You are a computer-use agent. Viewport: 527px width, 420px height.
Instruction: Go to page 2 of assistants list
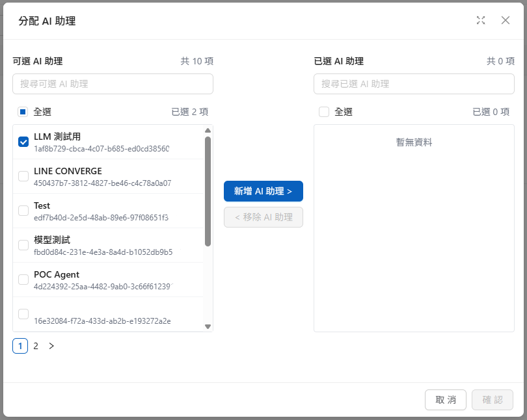36,346
